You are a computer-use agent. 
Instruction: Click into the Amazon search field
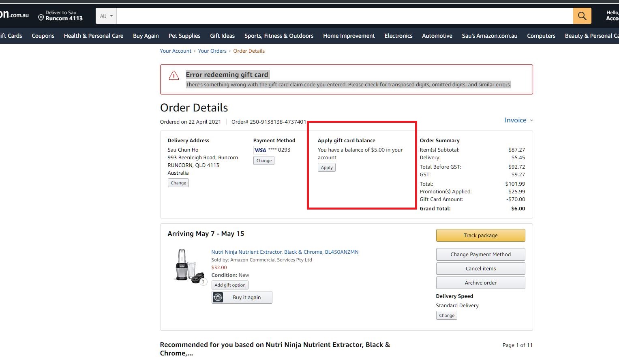pos(345,16)
